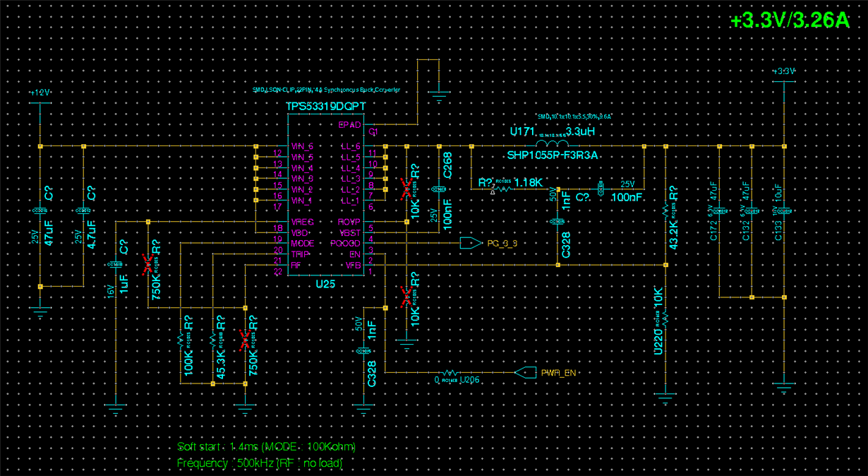Select the Frequency 500kHz note
The width and height of the screenshot is (868, 476).
(x=260, y=463)
